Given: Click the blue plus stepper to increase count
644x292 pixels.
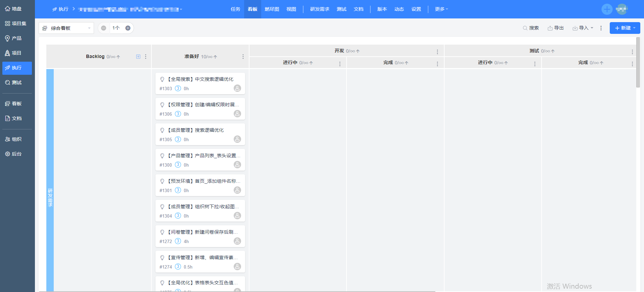Looking at the screenshot, I should click(128, 28).
